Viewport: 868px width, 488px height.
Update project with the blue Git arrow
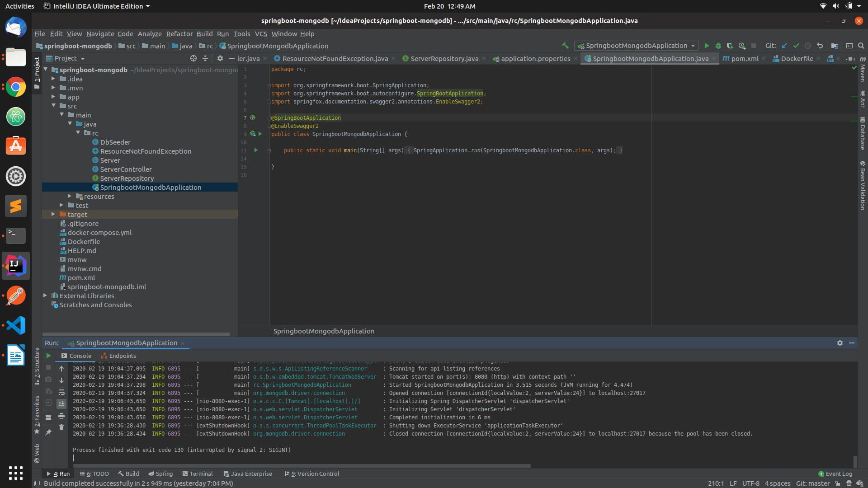784,46
